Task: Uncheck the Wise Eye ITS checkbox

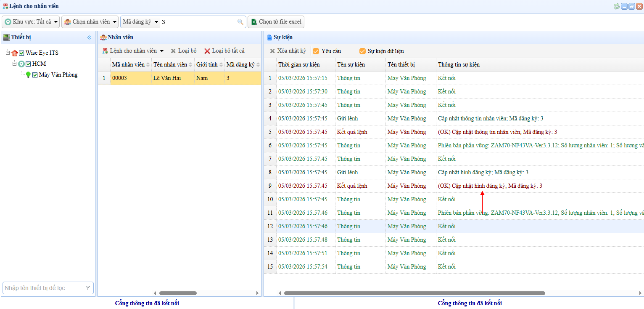Action: [x=21, y=53]
